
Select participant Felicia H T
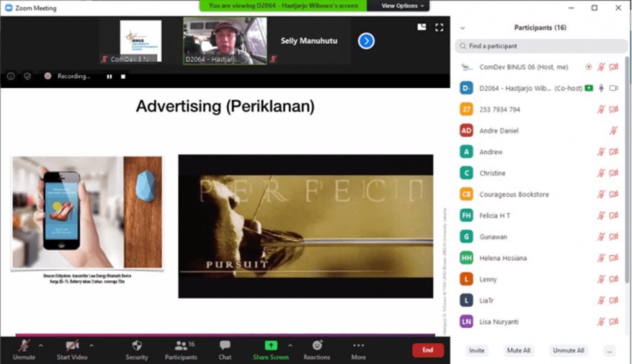pos(540,216)
